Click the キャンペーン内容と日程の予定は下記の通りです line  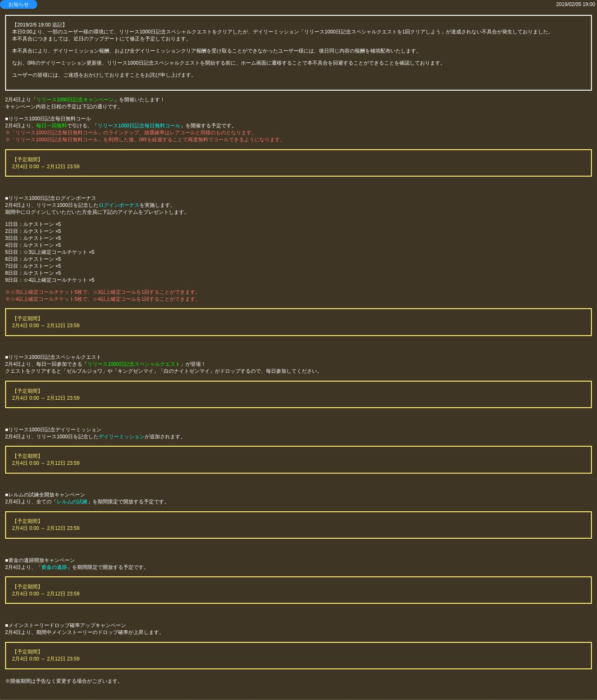pyautogui.click(x=64, y=106)
